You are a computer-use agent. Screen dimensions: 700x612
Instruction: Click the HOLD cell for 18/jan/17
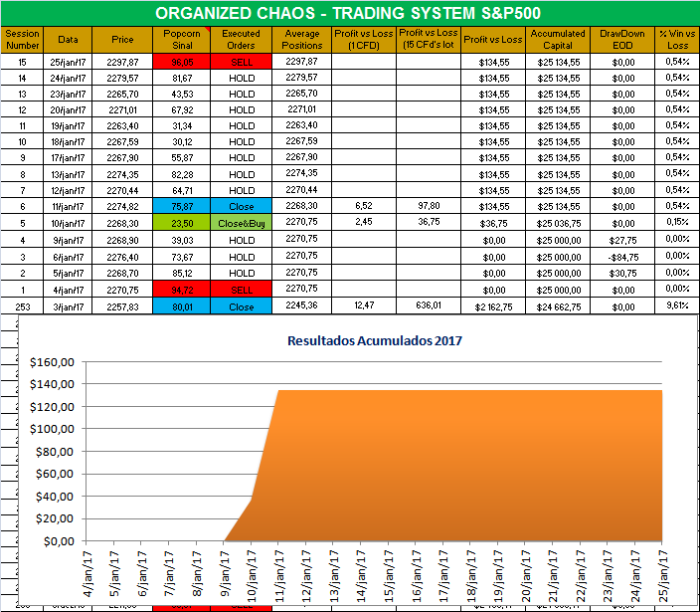point(241,141)
